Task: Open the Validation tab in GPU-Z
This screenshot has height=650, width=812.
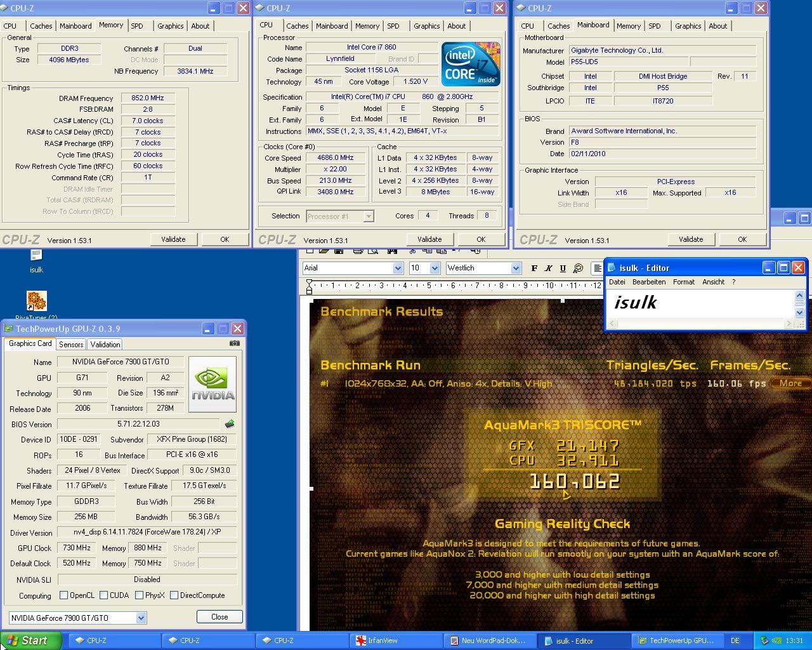Action: click(105, 344)
